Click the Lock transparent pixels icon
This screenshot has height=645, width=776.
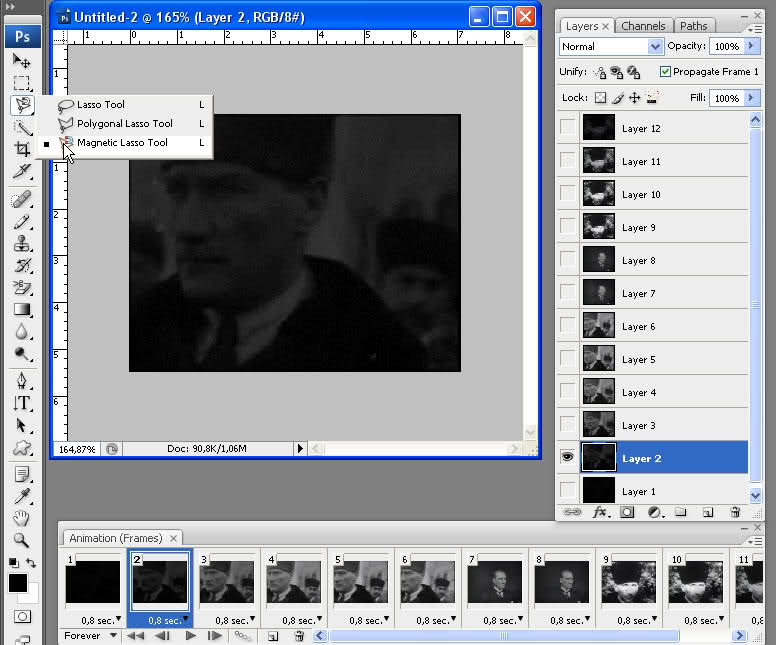tap(600, 98)
